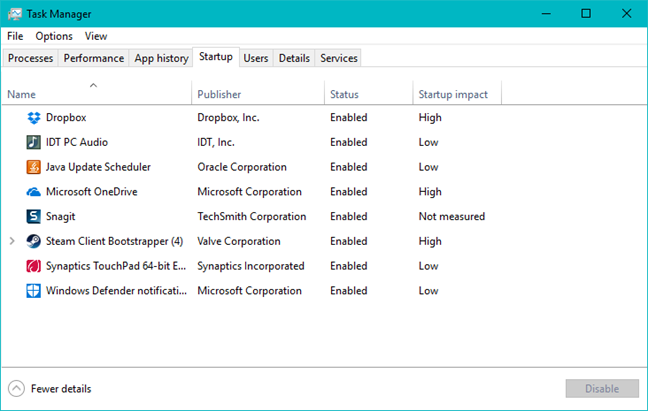Click the Task Manager title bar icon
Viewport: 648px width, 411px height.
(15, 14)
